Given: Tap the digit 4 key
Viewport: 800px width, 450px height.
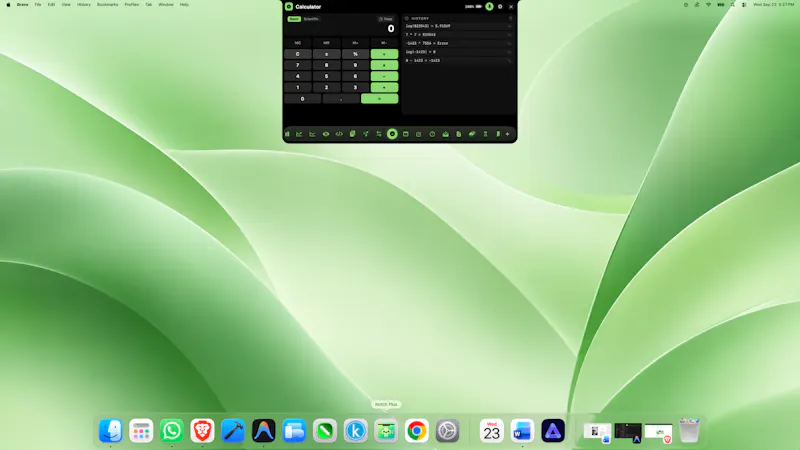Looking at the screenshot, I should point(297,77).
